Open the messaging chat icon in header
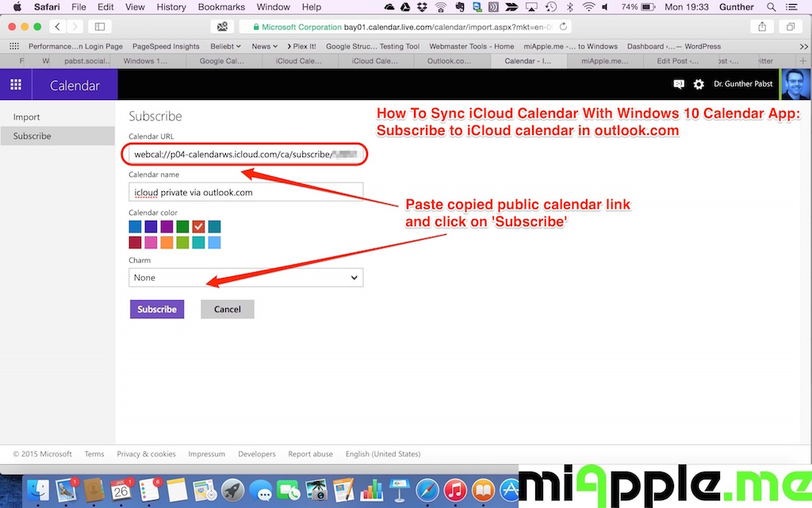 679,84
